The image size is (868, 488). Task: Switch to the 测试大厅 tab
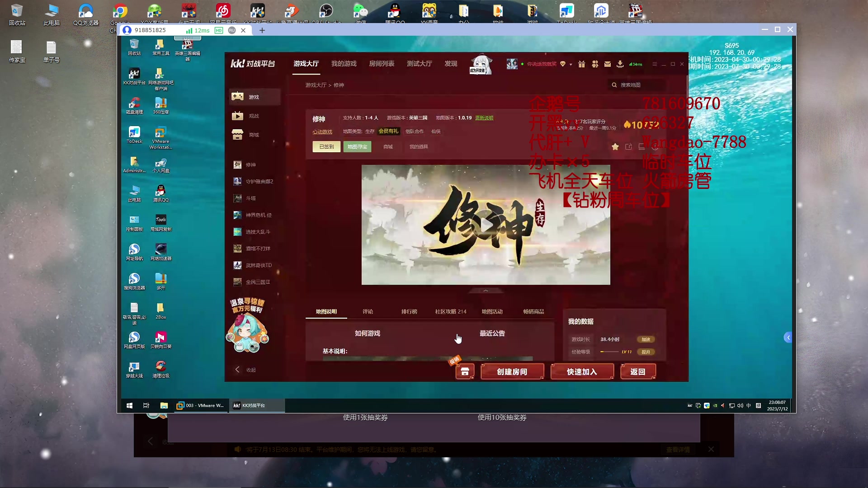[419, 64]
